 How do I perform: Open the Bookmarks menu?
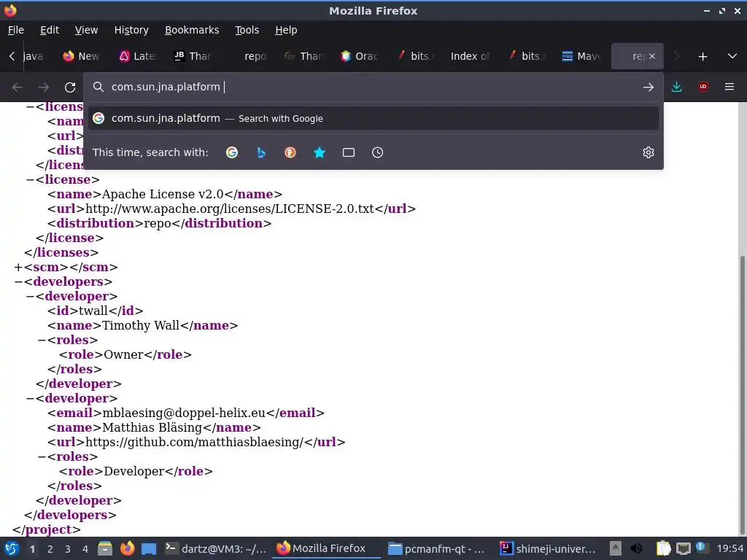coord(192,30)
